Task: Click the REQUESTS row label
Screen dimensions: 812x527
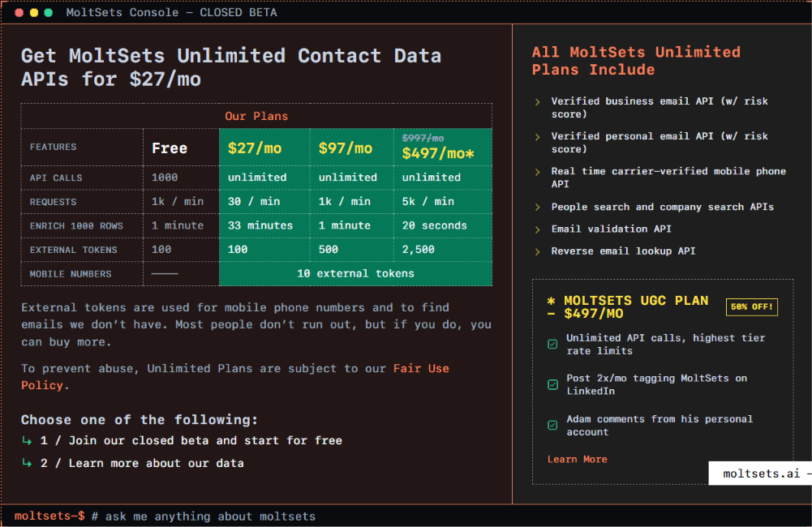Action: (x=53, y=202)
